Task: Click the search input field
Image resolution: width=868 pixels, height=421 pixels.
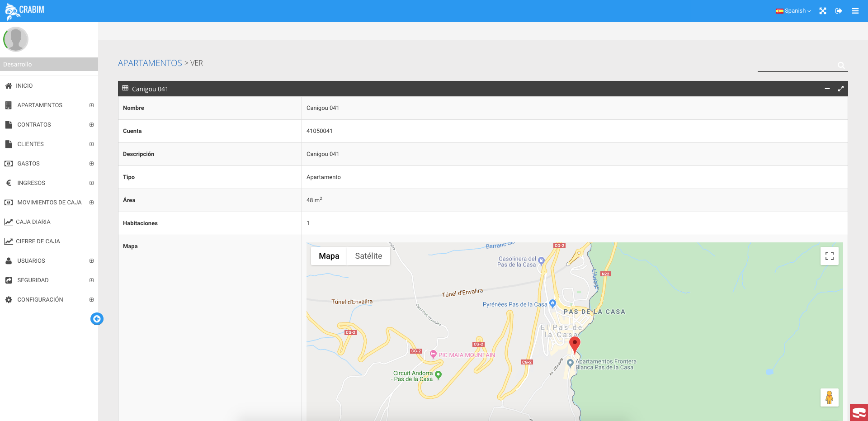Action: pyautogui.click(x=797, y=65)
